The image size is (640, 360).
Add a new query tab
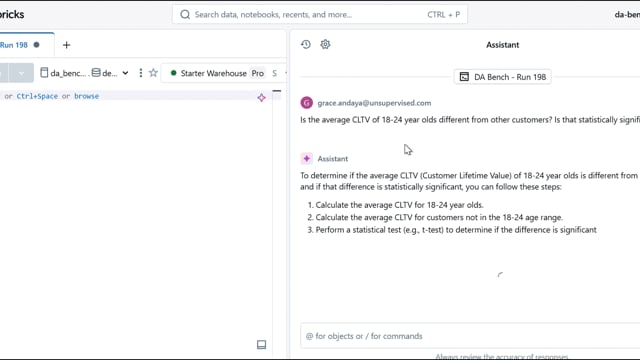click(x=67, y=45)
